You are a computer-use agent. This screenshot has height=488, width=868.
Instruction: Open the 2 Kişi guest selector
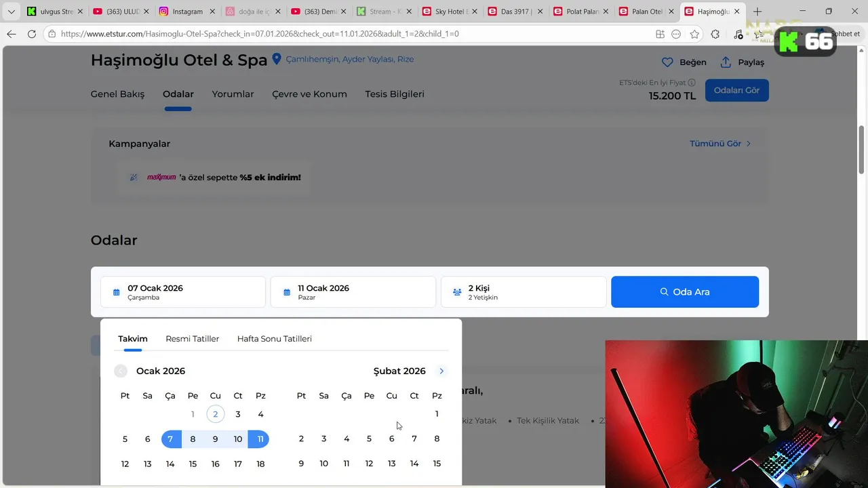(524, 292)
